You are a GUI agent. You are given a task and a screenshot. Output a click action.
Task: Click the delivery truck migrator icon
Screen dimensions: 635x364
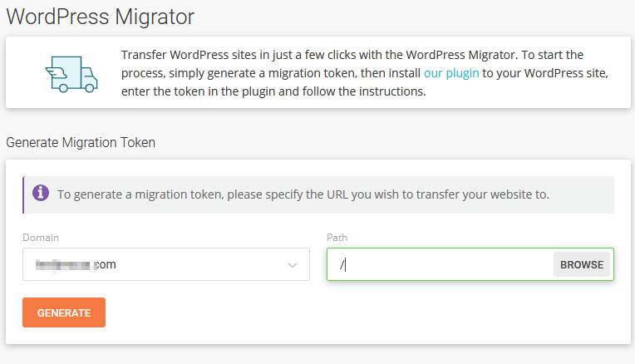click(x=71, y=74)
